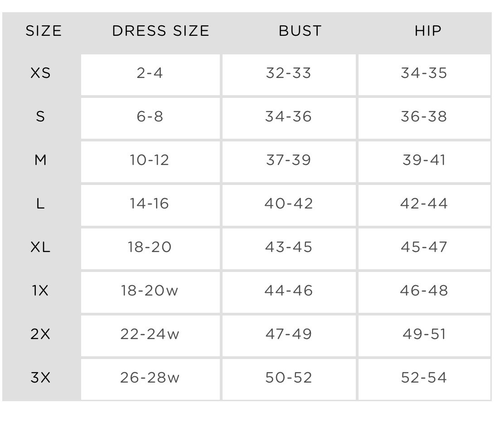504x427 pixels.
Task: Click the BUST column header
Action: (300, 31)
